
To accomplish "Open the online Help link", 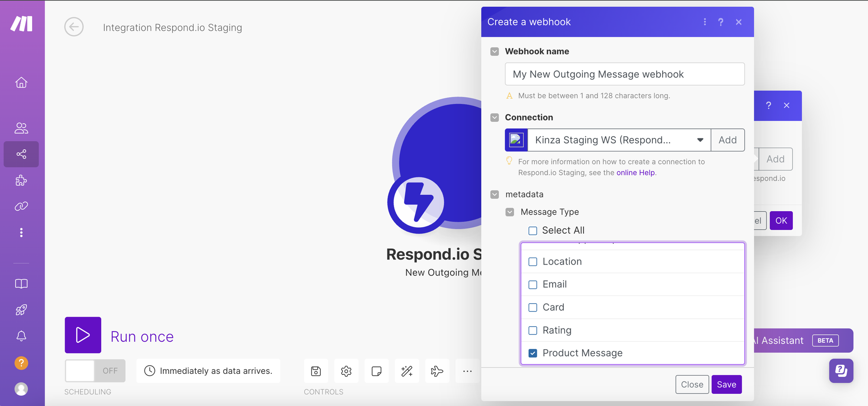I will click(x=635, y=173).
